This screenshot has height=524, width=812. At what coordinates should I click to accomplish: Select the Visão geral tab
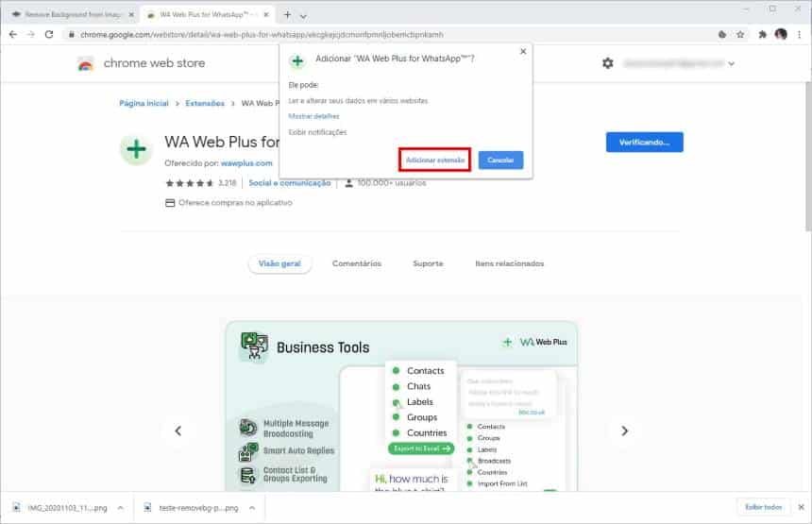(279, 263)
